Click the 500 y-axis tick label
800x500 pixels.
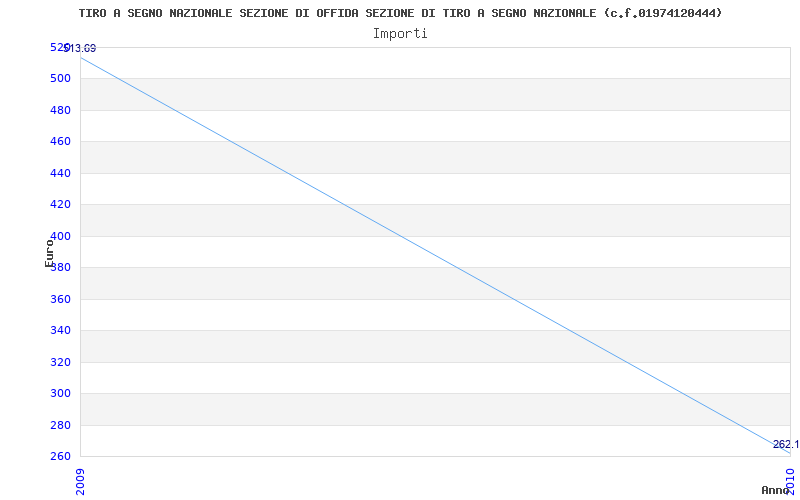(59, 79)
